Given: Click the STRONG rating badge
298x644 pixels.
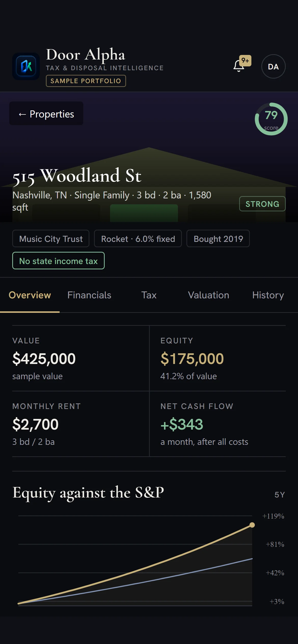Looking at the screenshot, I should [262, 204].
